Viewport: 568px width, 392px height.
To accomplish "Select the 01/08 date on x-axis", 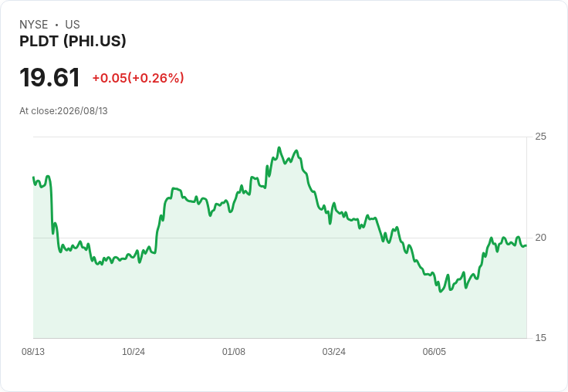I will tap(234, 352).
